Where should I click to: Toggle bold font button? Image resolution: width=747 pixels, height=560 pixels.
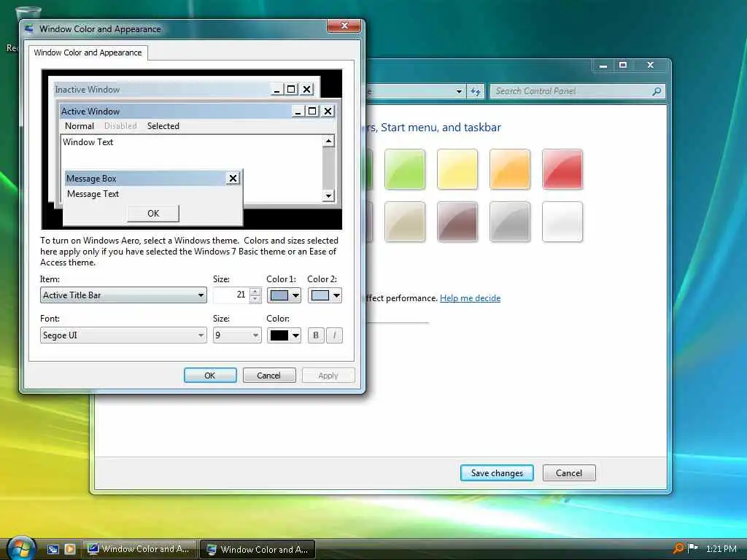(x=315, y=335)
